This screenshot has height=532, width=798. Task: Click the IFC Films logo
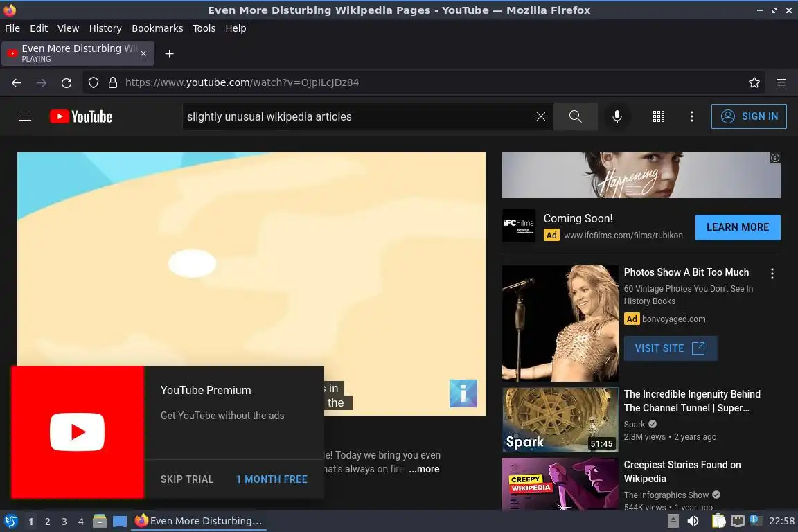[519, 226]
